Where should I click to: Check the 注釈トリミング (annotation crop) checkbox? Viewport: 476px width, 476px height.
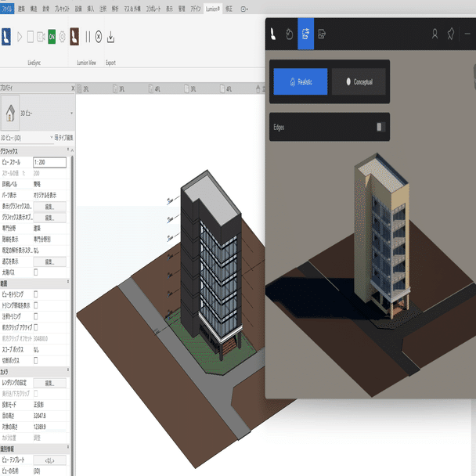(x=36, y=316)
